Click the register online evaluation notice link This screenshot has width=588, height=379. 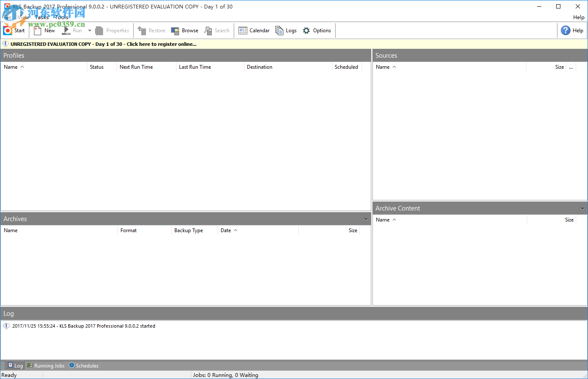coord(104,44)
